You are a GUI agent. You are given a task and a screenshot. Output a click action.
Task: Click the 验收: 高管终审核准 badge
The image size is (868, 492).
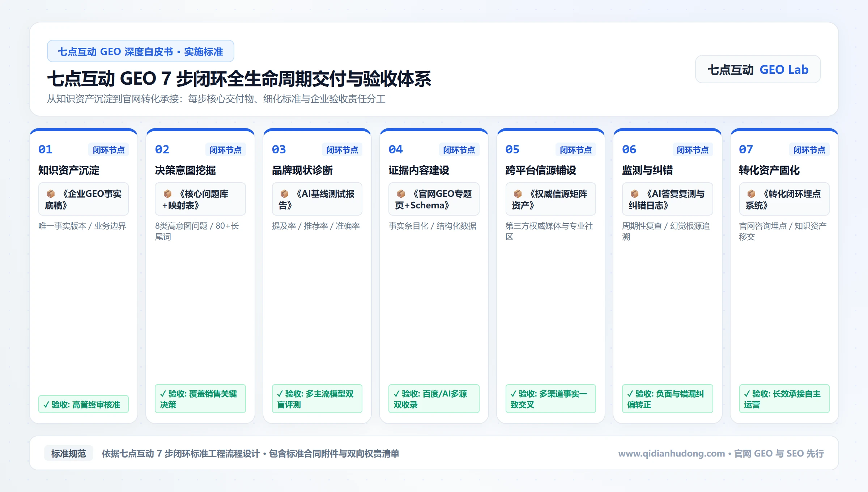84,404
